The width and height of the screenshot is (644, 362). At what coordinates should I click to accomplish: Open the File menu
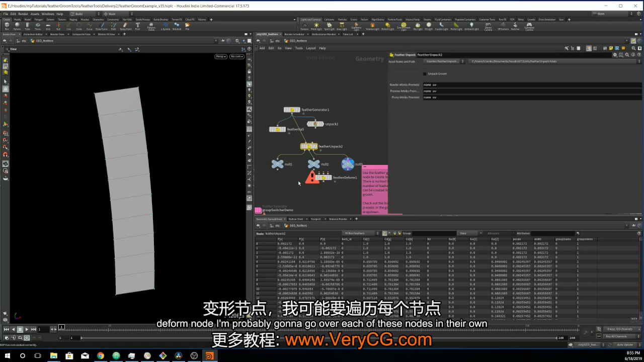pos(6,14)
